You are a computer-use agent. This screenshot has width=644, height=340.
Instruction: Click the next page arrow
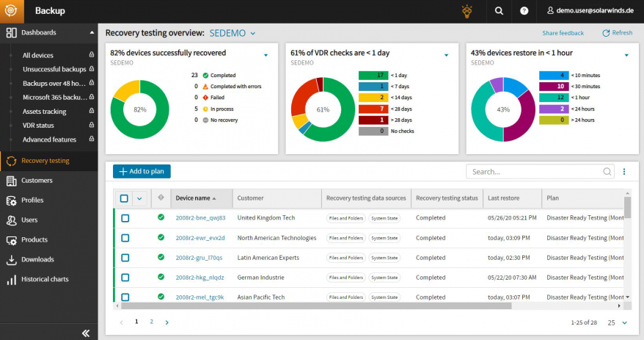(x=167, y=322)
